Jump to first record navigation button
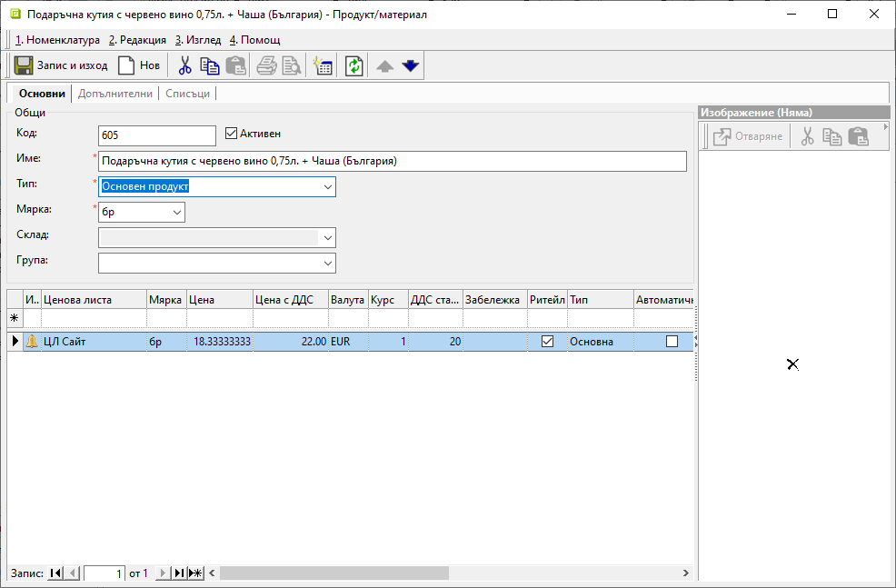This screenshot has width=896, height=588. pos(55,573)
